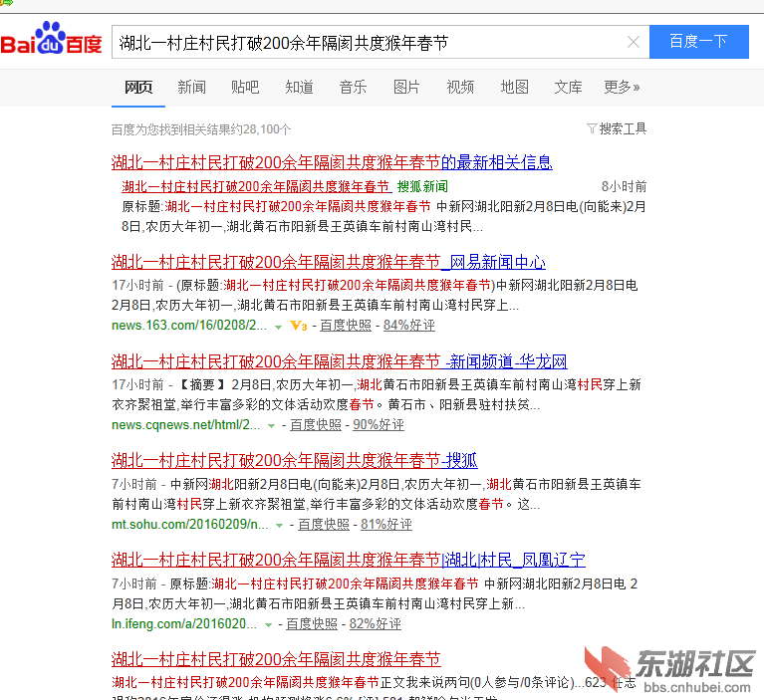764x700 pixels.
Task: Click the funnel icon beside 搜索工具
Action: 592,128
